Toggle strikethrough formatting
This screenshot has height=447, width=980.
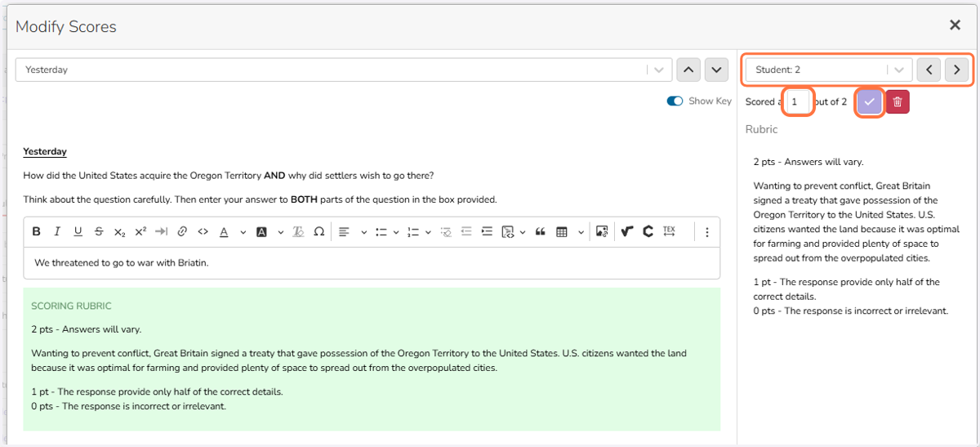point(99,232)
